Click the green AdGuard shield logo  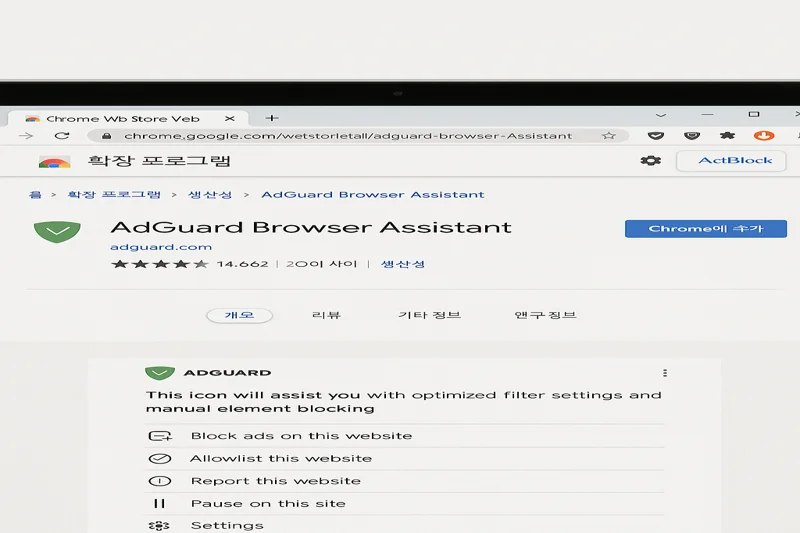(57, 232)
